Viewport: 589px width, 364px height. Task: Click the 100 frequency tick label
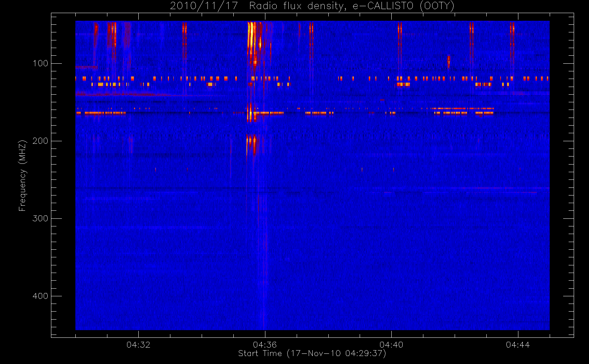coord(40,63)
